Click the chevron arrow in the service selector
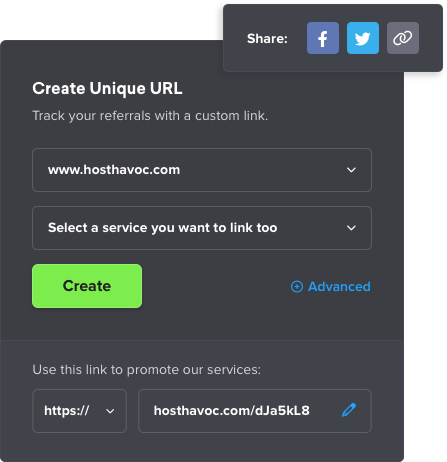 351,228
